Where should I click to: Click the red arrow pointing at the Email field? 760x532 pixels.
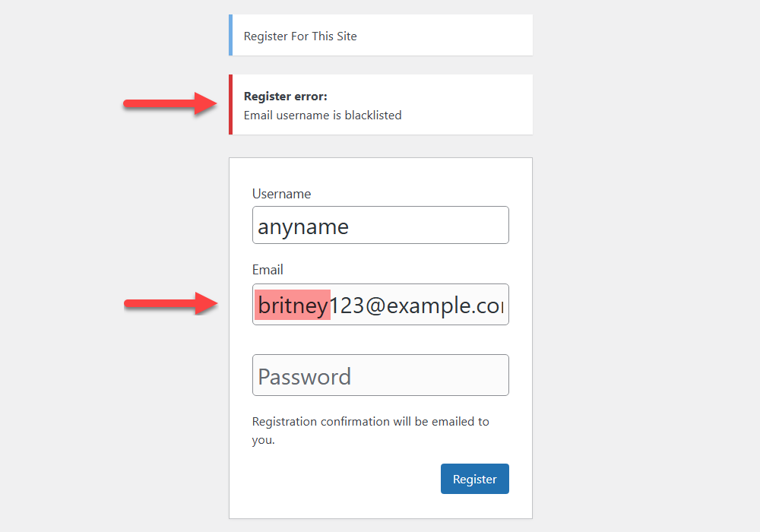click(x=169, y=304)
